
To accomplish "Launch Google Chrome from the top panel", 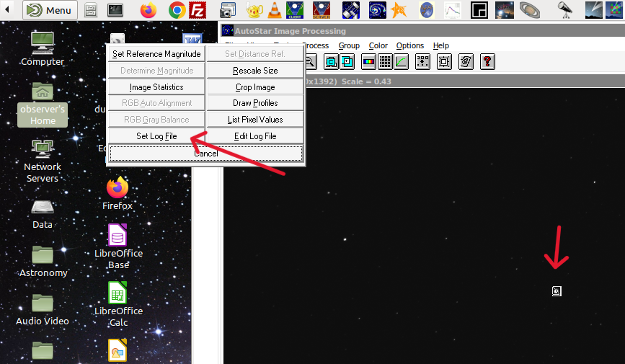I will click(x=177, y=10).
